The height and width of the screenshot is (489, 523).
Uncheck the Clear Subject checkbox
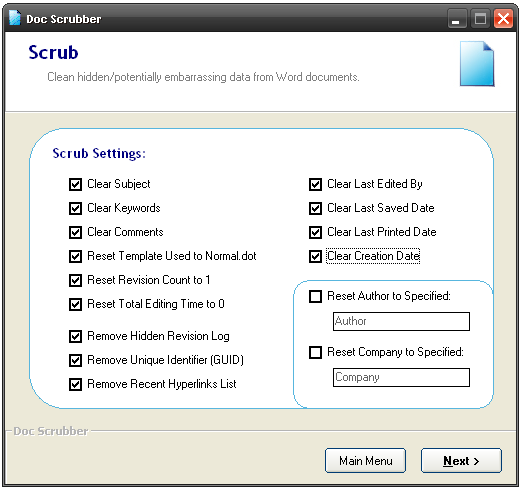75,184
